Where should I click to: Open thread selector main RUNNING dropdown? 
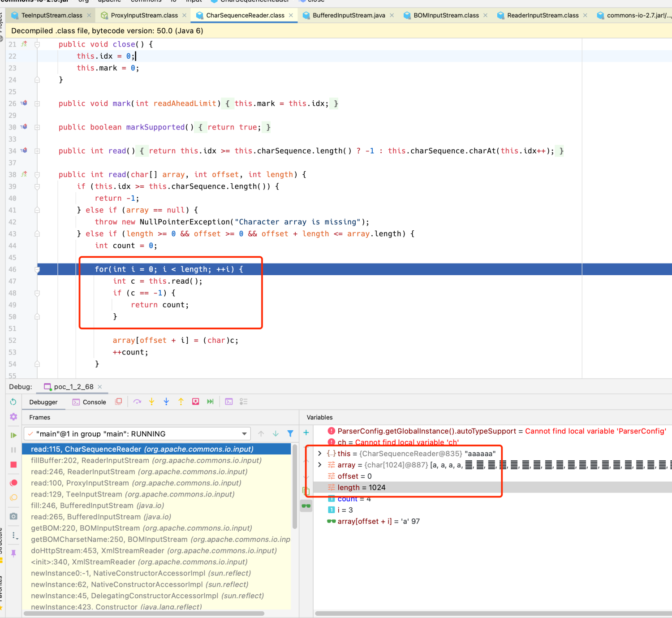point(137,434)
